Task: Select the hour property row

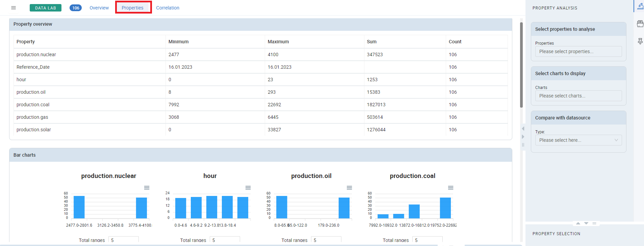Action: click(x=260, y=80)
